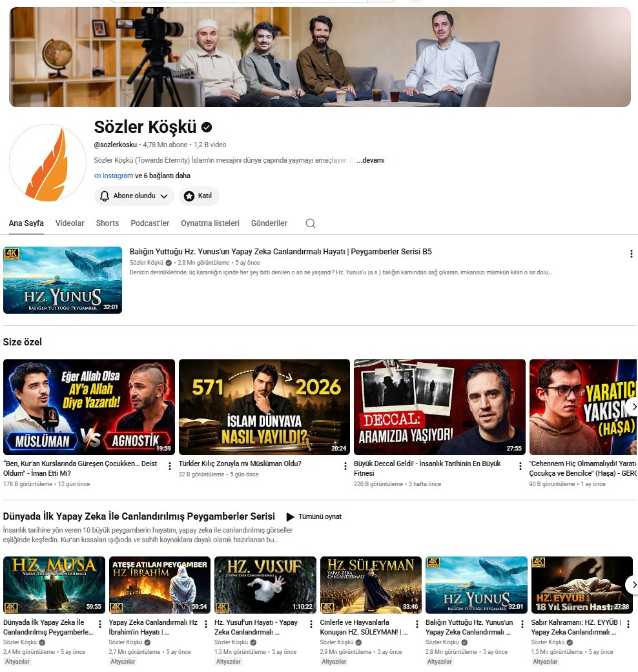Advance the Size özel shelf with the right arrow

633,407
